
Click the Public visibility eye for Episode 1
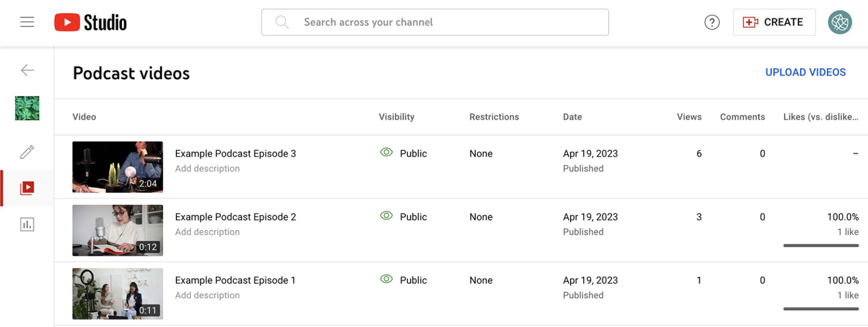click(x=387, y=280)
